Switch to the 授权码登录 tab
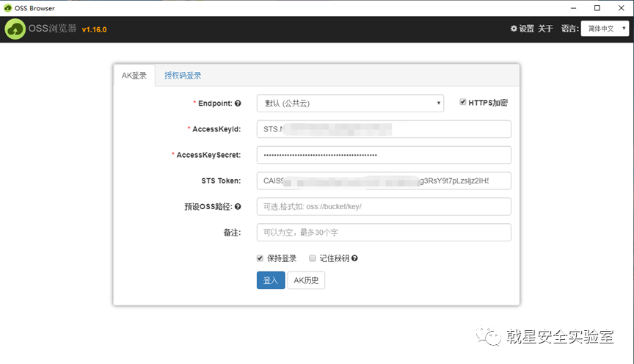This screenshot has width=634, height=364. [183, 76]
